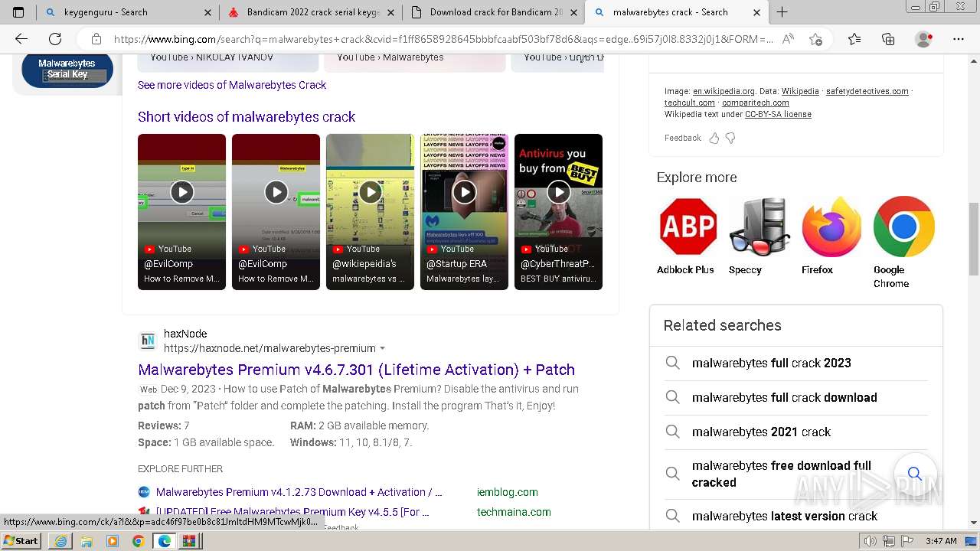Search malwarebytes 2021 crack

pos(761,432)
